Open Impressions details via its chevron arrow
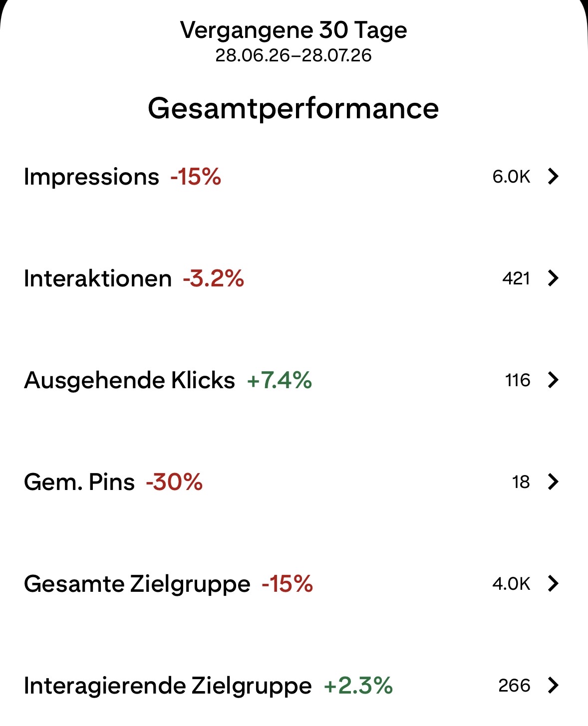 tap(553, 177)
